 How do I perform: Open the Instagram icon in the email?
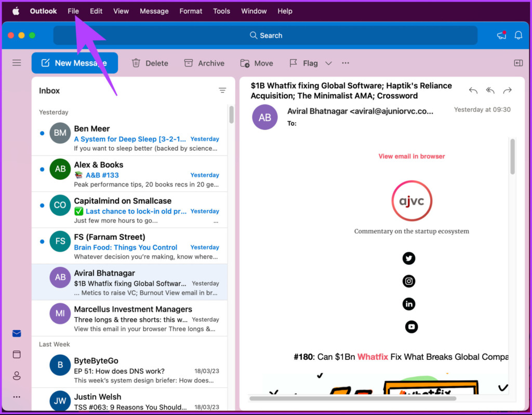[x=409, y=281]
